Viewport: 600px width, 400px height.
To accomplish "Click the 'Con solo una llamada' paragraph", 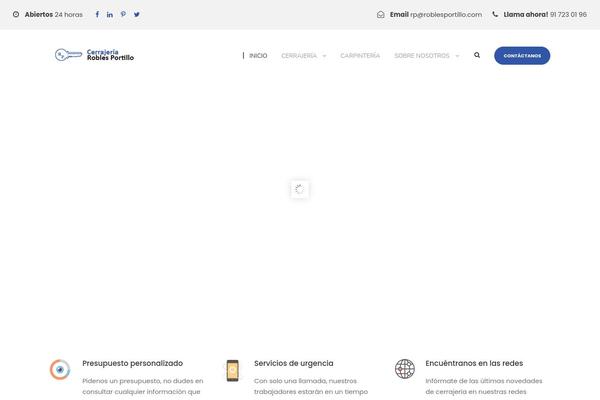I will pos(311,386).
